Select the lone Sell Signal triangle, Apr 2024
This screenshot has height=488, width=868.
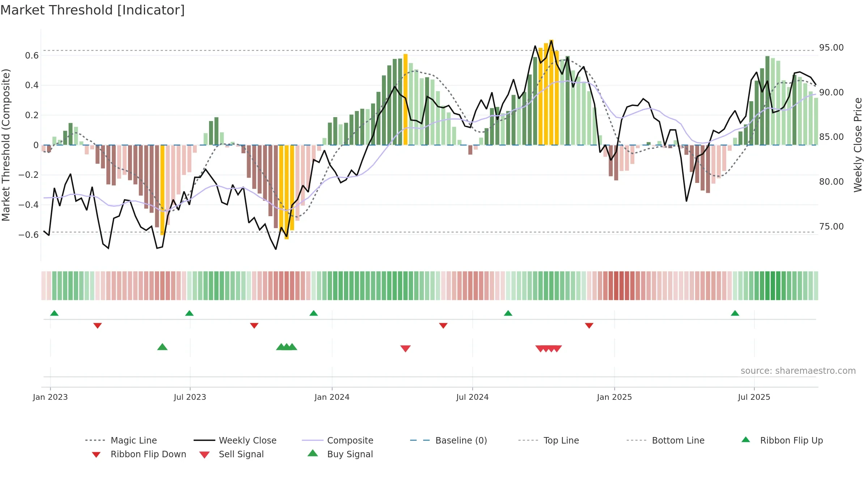tap(405, 348)
